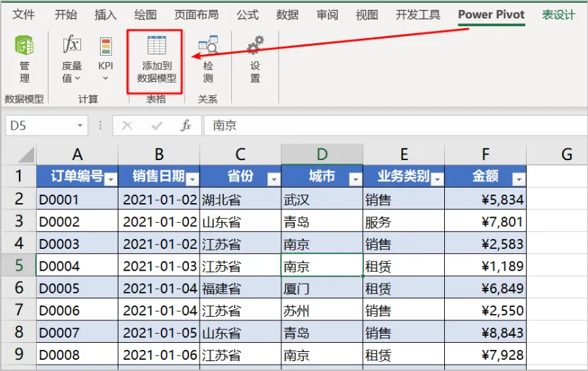Screen dimensions: 588x371
Task: Open the 数据 tab
Action: [x=287, y=14]
